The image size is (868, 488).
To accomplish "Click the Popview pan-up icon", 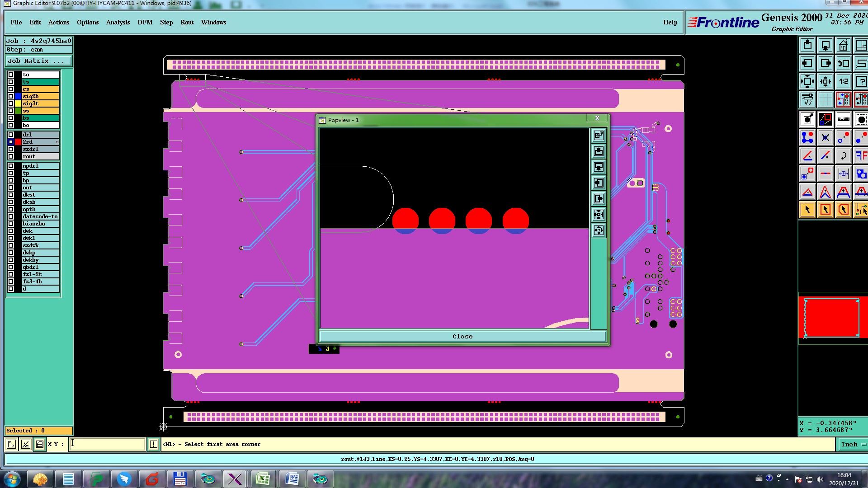I will [x=599, y=151].
